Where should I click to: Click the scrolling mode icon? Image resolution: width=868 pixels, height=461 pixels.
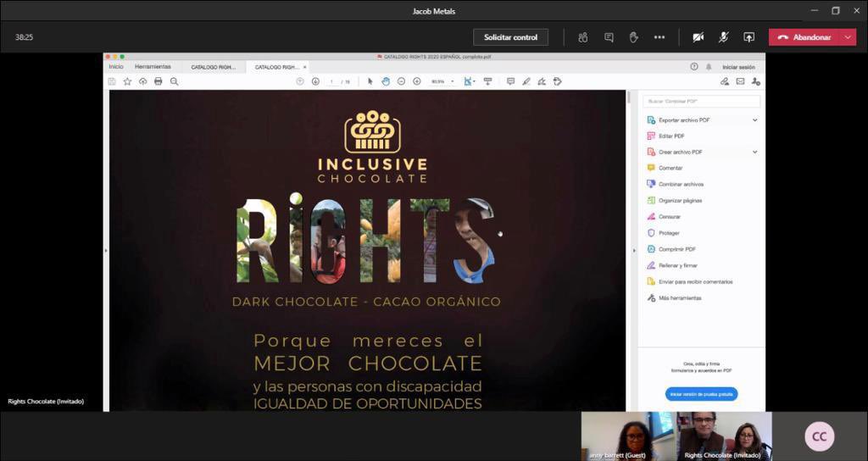tap(487, 81)
